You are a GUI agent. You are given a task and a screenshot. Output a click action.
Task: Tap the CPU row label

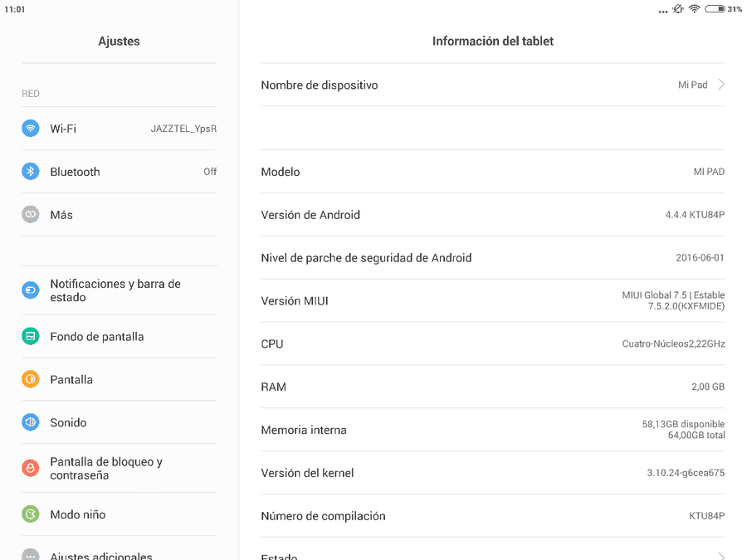[272, 343]
